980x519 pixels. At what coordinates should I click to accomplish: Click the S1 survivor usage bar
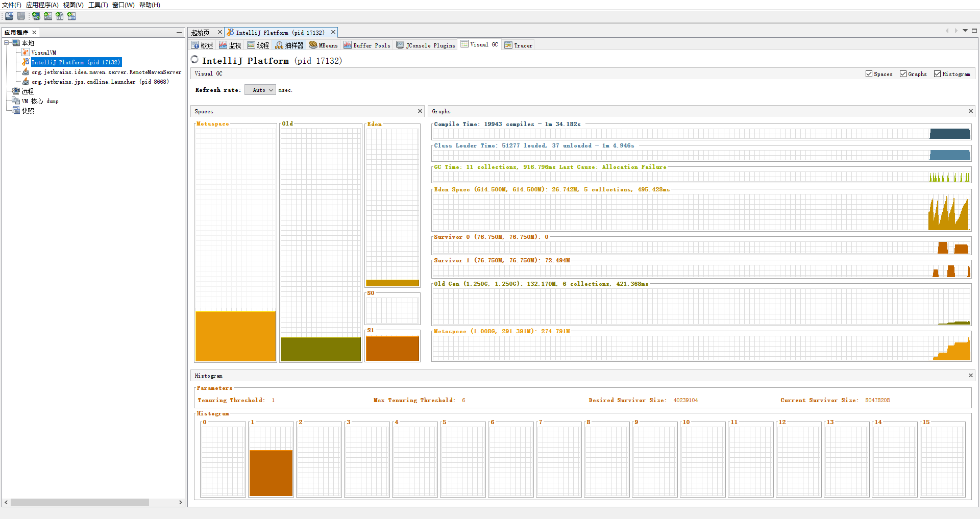pos(393,349)
